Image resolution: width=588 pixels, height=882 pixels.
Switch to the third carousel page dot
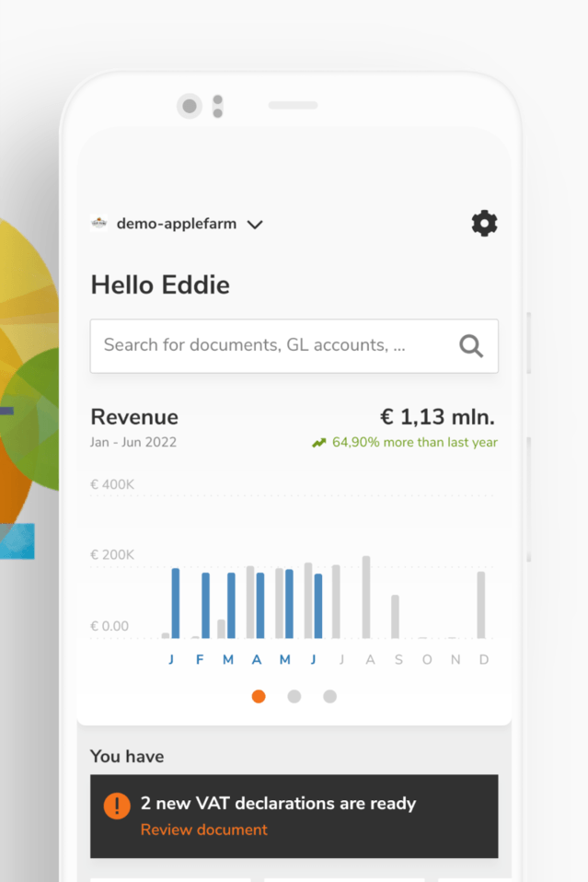(x=329, y=696)
